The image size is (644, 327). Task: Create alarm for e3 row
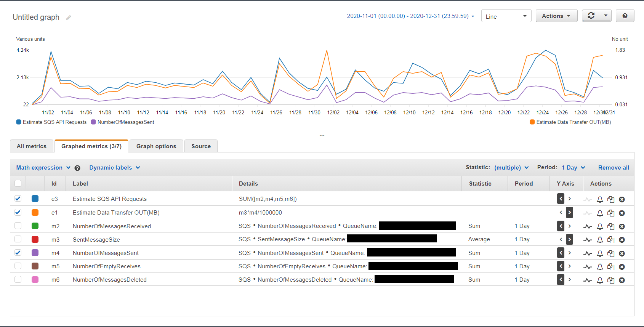click(x=600, y=199)
